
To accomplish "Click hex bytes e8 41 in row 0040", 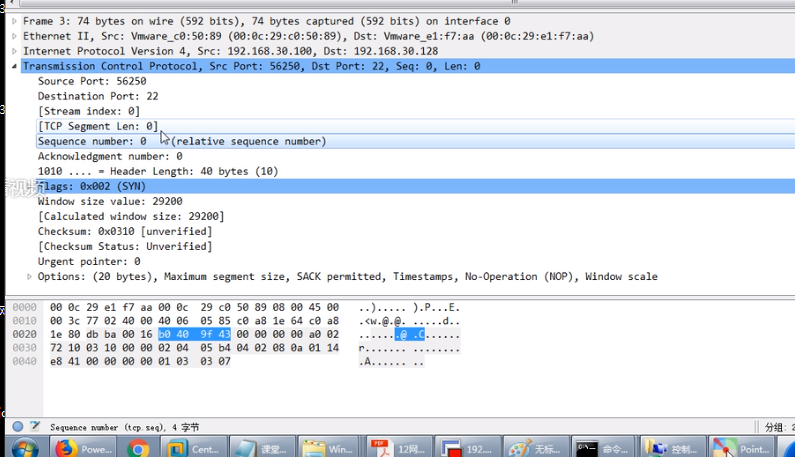I will 64,361.
